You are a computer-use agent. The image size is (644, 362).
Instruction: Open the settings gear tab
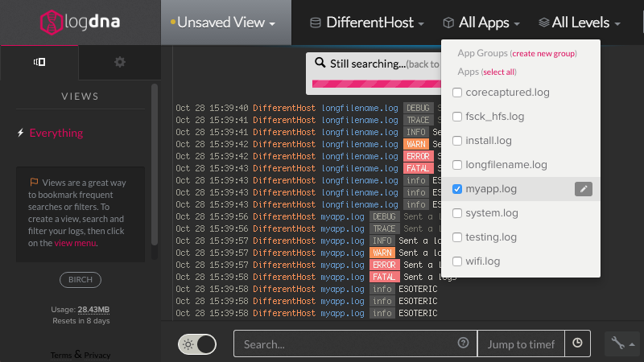(119, 62)
